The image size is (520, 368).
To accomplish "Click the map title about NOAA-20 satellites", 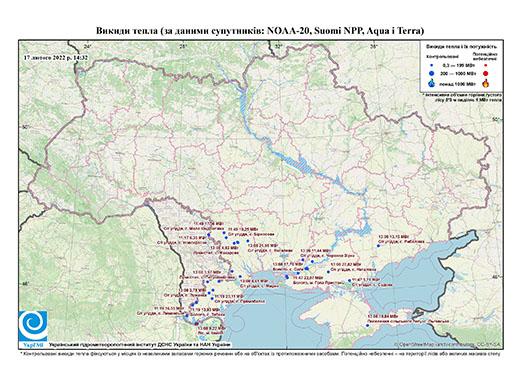I will [260, 31].
